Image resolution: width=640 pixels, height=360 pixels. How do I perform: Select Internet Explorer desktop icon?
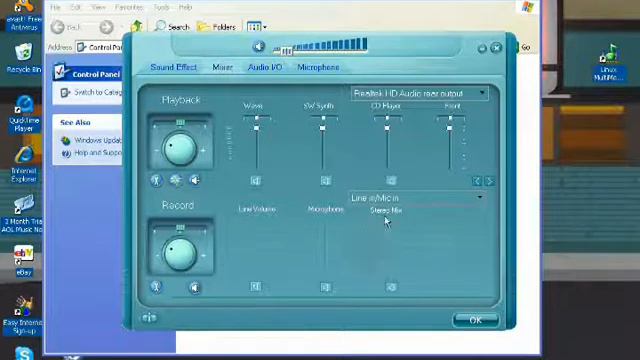tap(24, 164)
